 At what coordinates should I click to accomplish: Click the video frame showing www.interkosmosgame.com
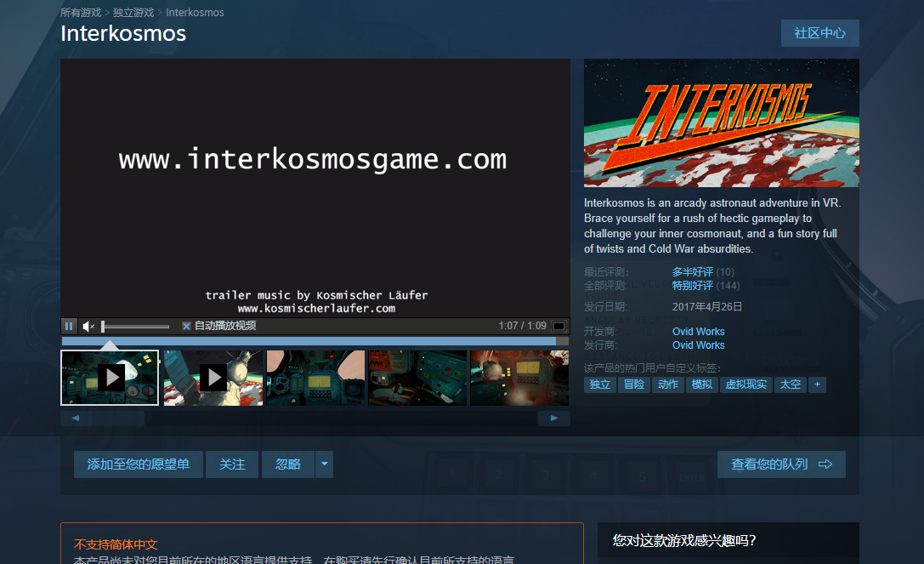pyautogui.click(x=315, y=188)
